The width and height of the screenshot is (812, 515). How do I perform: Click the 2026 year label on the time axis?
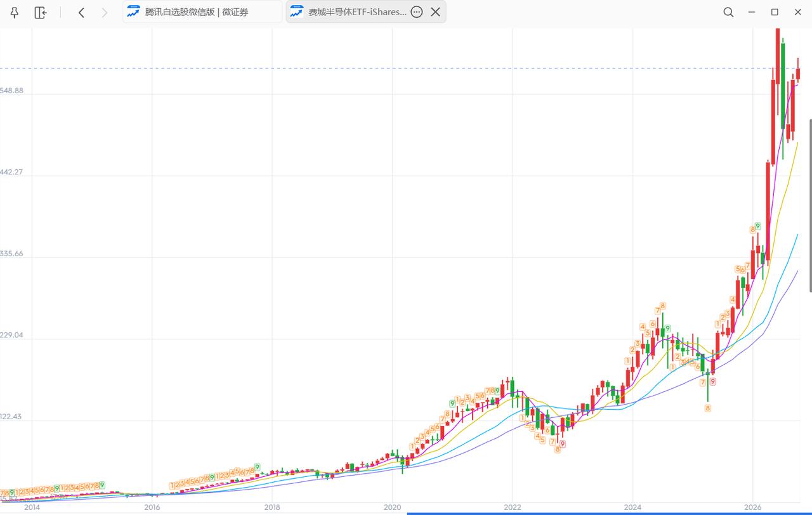pos(752,507)
